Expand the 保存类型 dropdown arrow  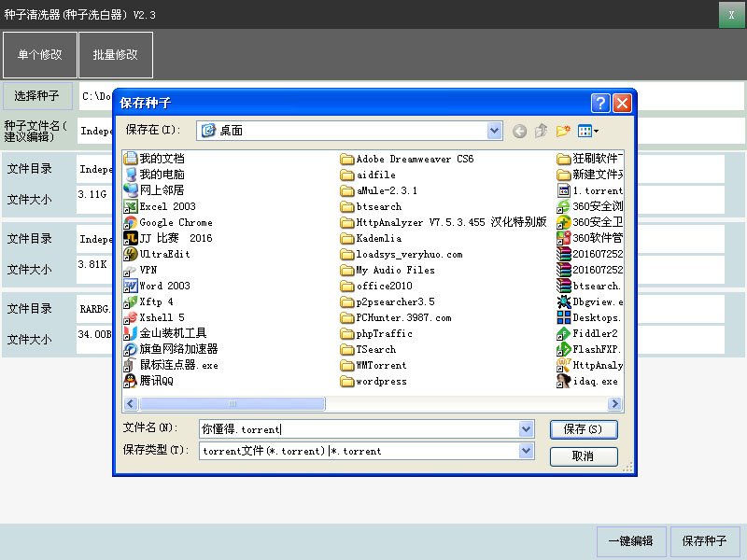point(526,451)
